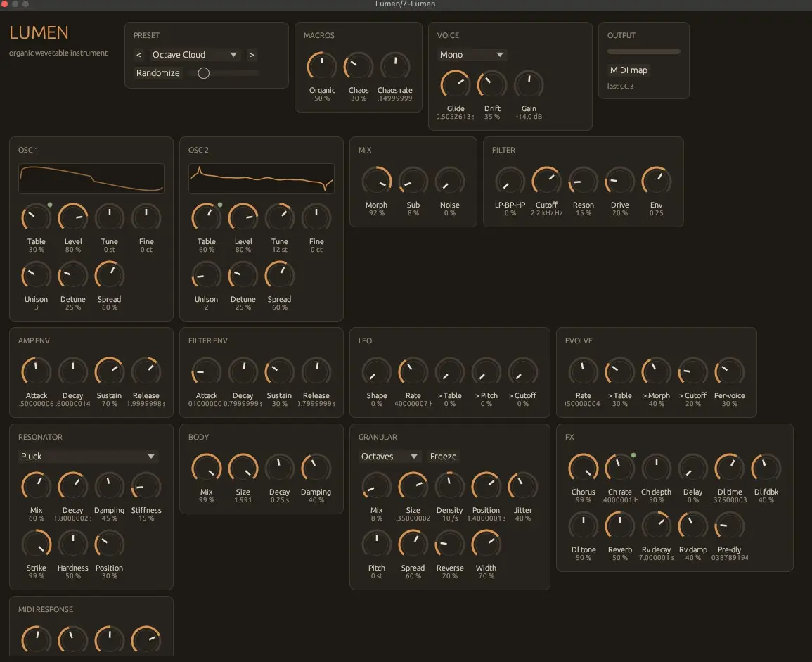Expand the Octaves dropdown in Granular
812x662 pixels.
coord(389,456)
